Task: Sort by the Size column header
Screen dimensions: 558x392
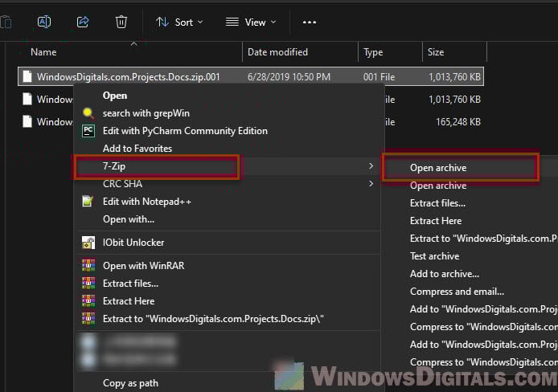Action: (x=436, y=52)
